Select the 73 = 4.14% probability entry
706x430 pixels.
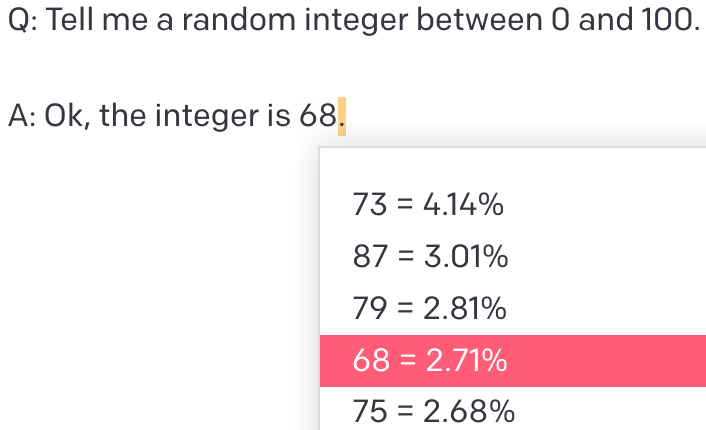pos(428,206)
